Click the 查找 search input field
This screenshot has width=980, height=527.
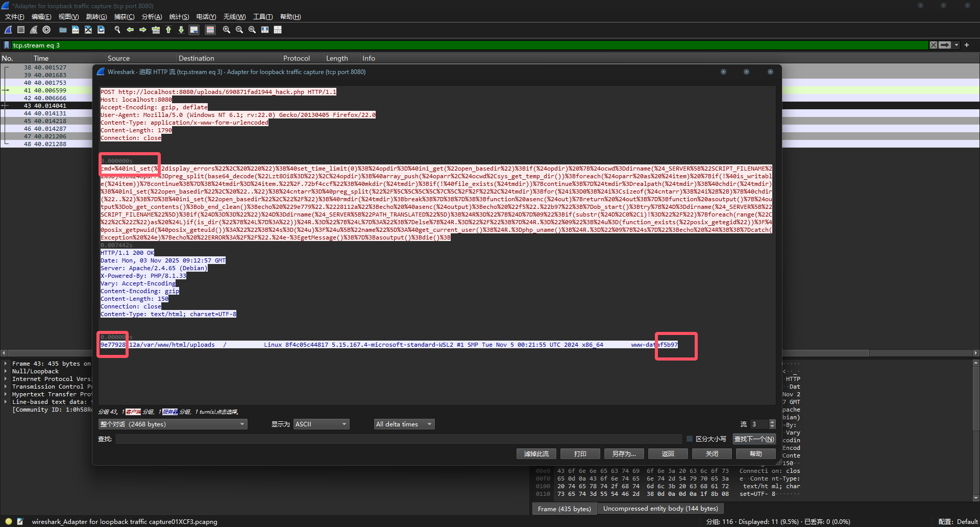[398, 439]
